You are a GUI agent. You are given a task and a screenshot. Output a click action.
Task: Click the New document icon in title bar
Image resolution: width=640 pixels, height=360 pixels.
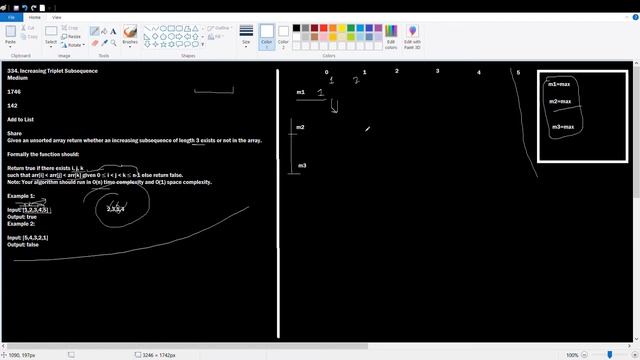coord(42,8)
